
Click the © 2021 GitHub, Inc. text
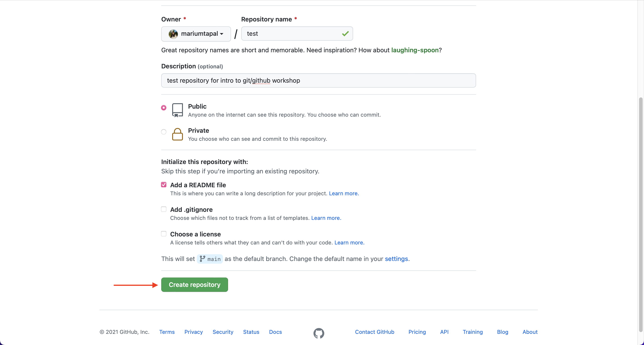pyautogui.click(x=124, y=332)
